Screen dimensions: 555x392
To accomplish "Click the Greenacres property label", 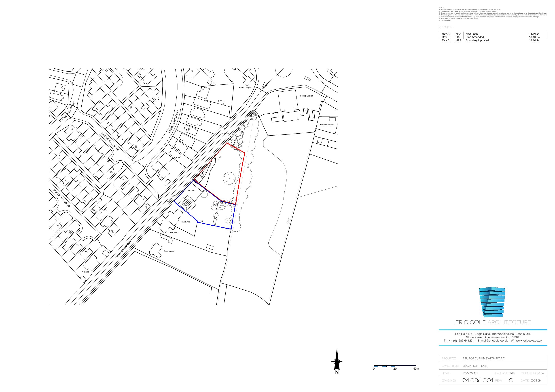I will coord(169,252).
